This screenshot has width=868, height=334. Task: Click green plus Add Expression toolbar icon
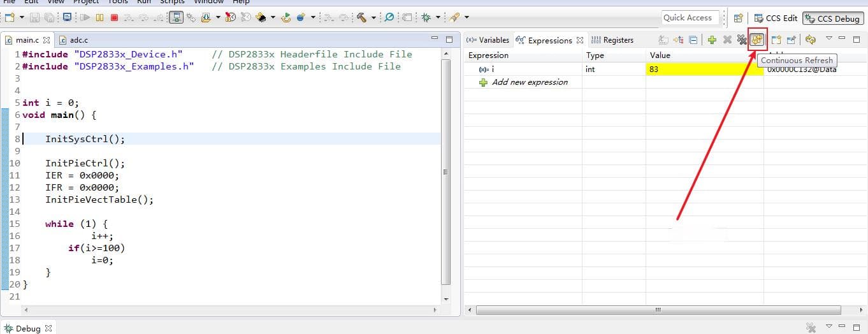(x=712, y=40)
